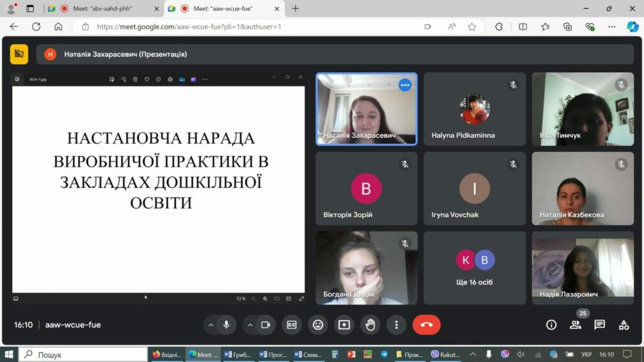Open a new browser tab
This screenshot has width=644, height=362.
pos(296,9)
